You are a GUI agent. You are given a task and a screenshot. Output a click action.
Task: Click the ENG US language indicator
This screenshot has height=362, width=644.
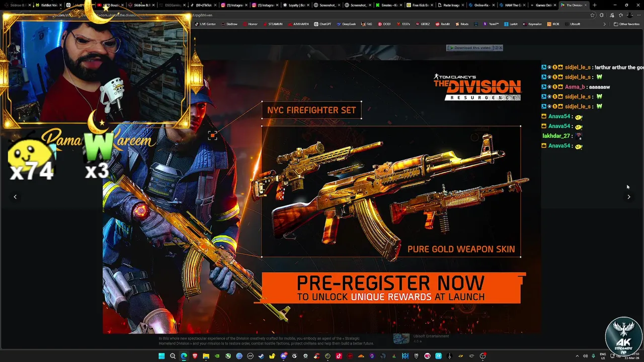[x=603, y=356]
